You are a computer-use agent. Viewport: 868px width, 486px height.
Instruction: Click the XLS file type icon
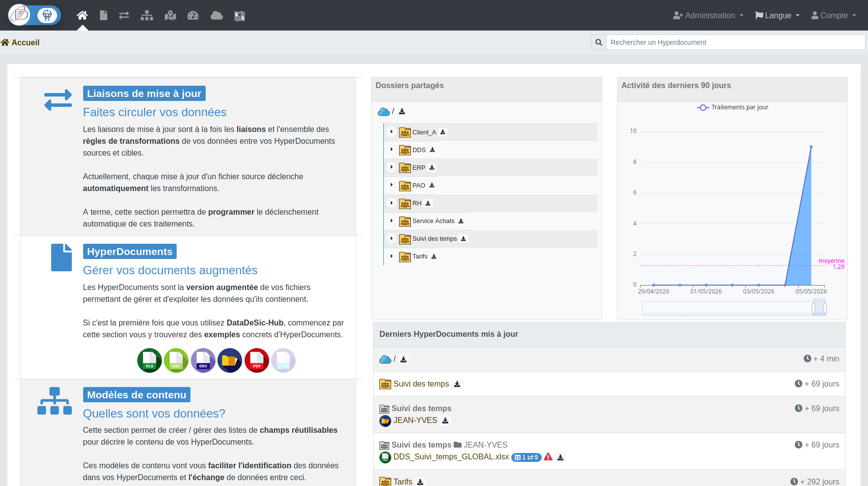click(150, 360)
